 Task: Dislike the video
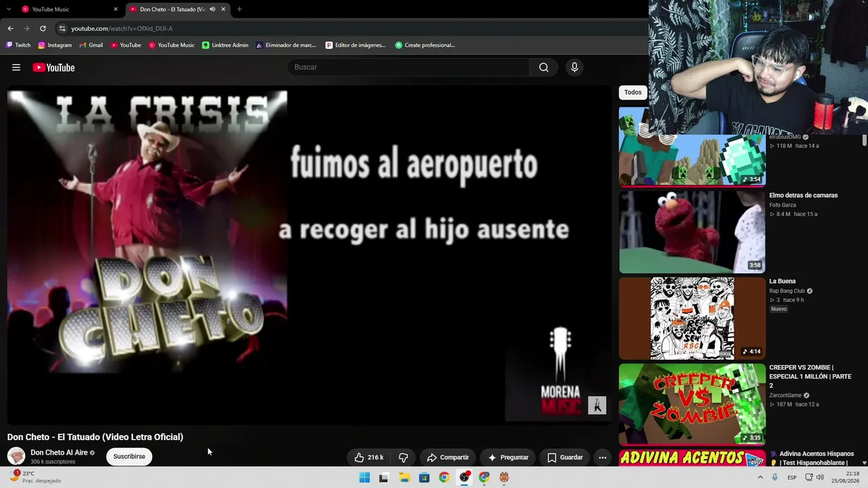click(403, 457)
